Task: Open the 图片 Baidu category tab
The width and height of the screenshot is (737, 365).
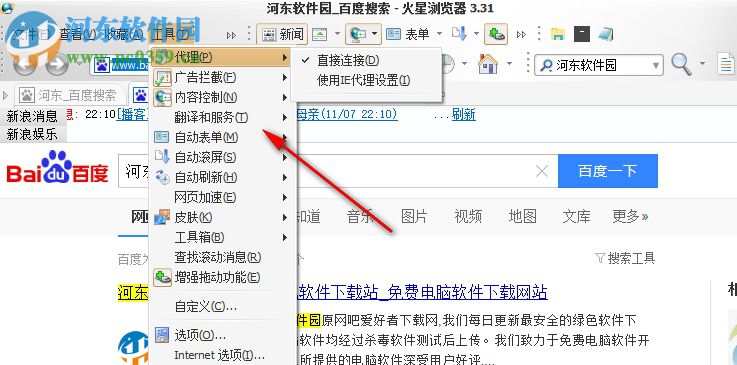Action: pyautogui.click(x=414, y=217)
